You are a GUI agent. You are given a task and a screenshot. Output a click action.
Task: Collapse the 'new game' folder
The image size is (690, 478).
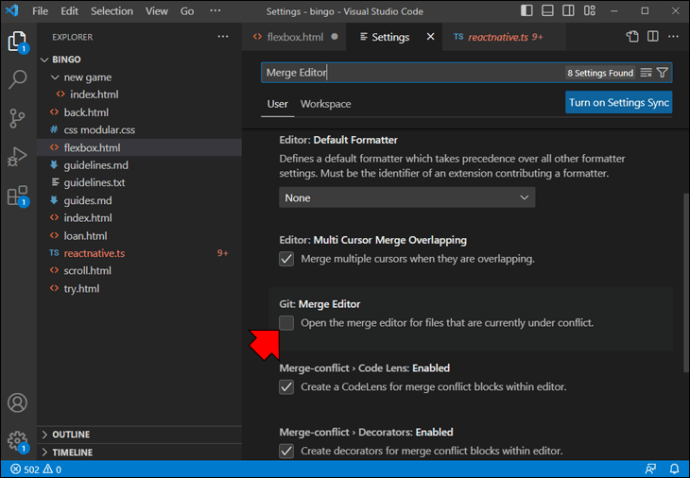coord(86,77)
